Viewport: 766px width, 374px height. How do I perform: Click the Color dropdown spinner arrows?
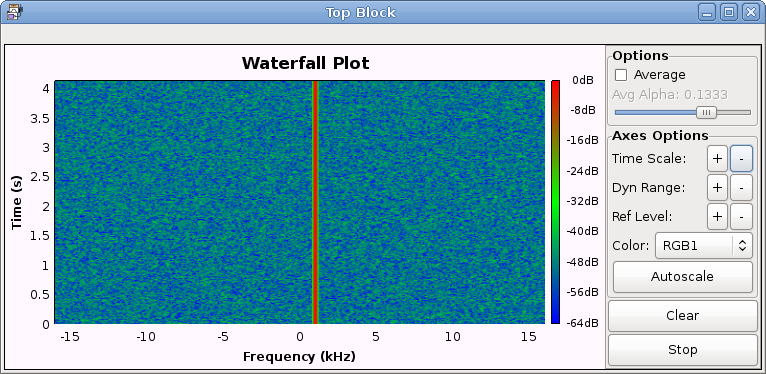tap(742, 246)
